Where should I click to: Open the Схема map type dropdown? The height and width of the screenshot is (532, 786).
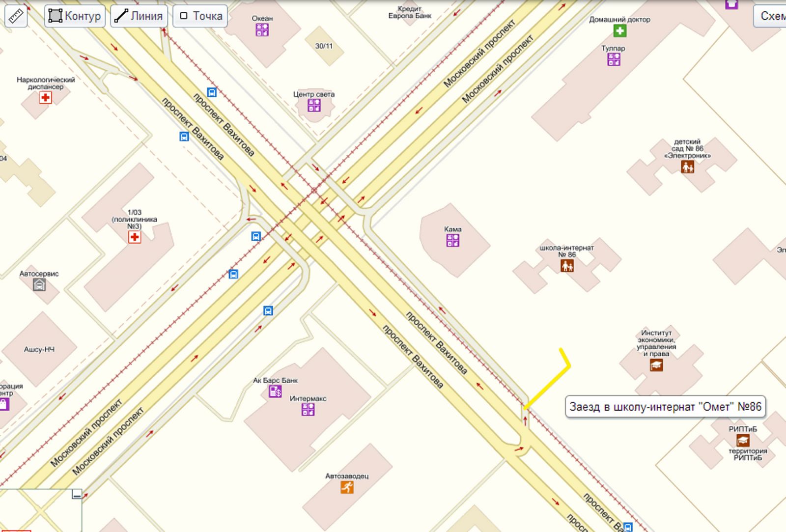click(771, 16)
